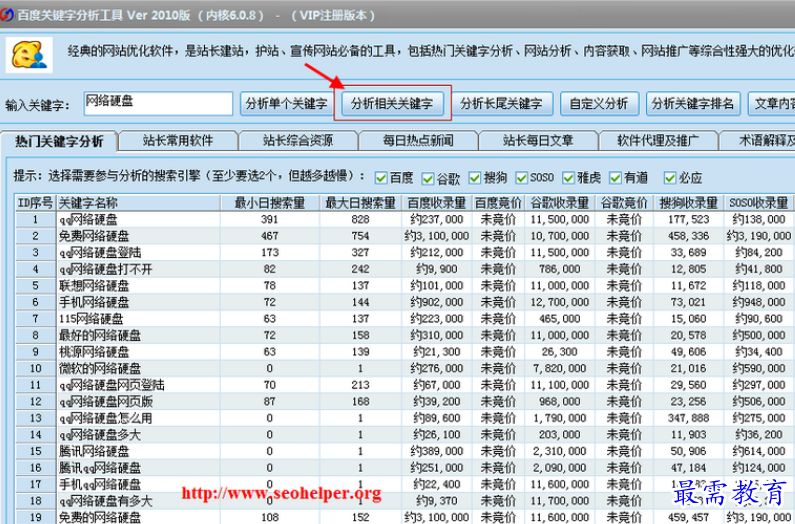Viewport: 795px width, 524px height.
Task: Click the 搜狗收录量 column header
Action: point(688,203)
